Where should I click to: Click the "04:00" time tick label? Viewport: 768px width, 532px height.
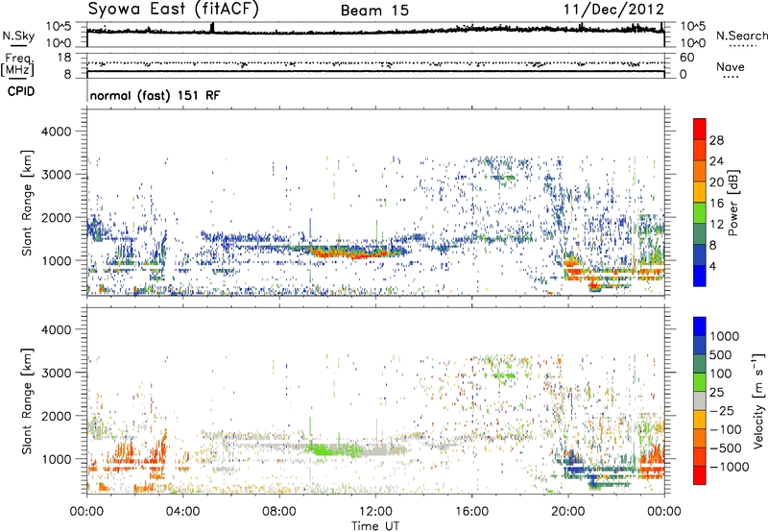tap(182, 512)
